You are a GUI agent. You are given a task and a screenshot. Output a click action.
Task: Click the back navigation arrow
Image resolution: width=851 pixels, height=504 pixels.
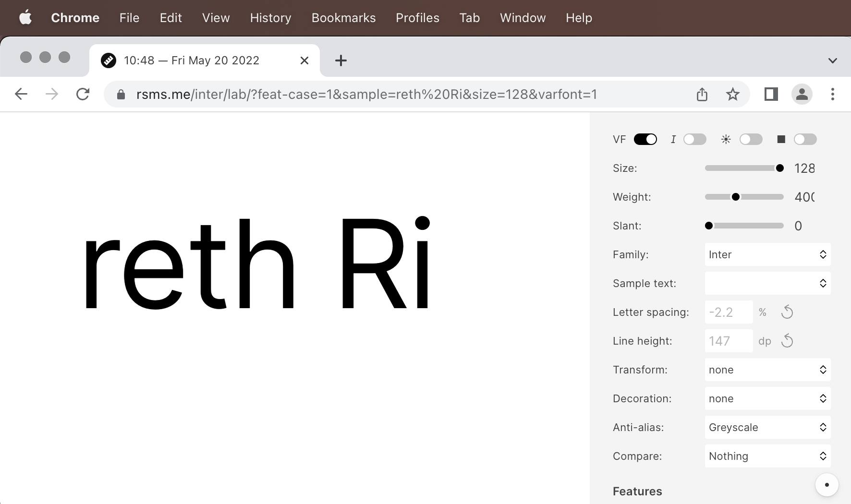tap(21, 94)
